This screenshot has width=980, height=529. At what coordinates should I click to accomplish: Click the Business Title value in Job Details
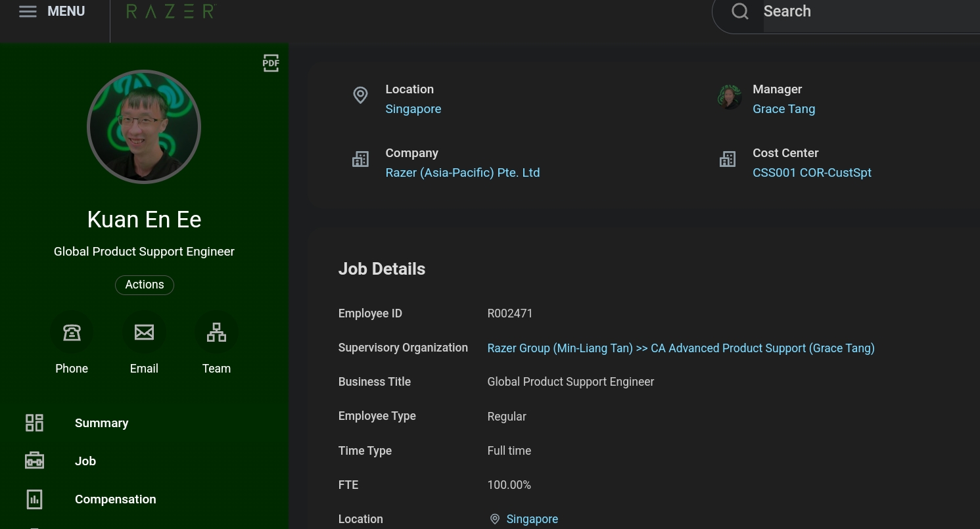[571, 382]
